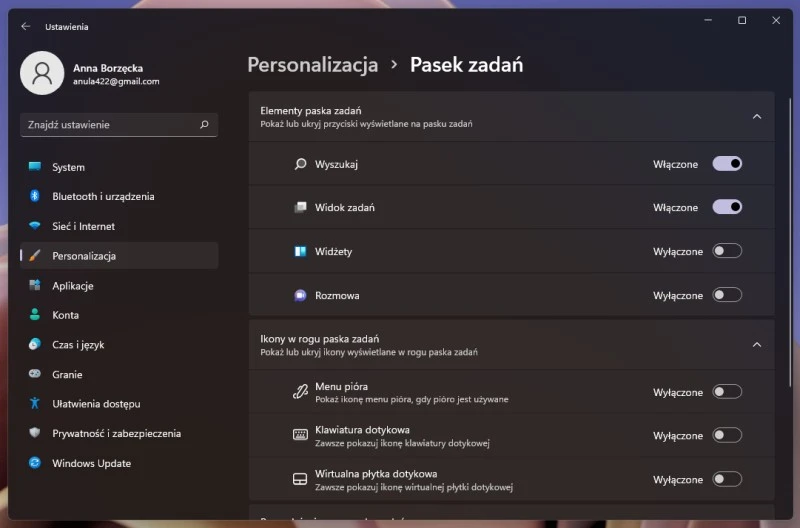Click the Bluetooth i urządzenia icon

pos(35,196)
